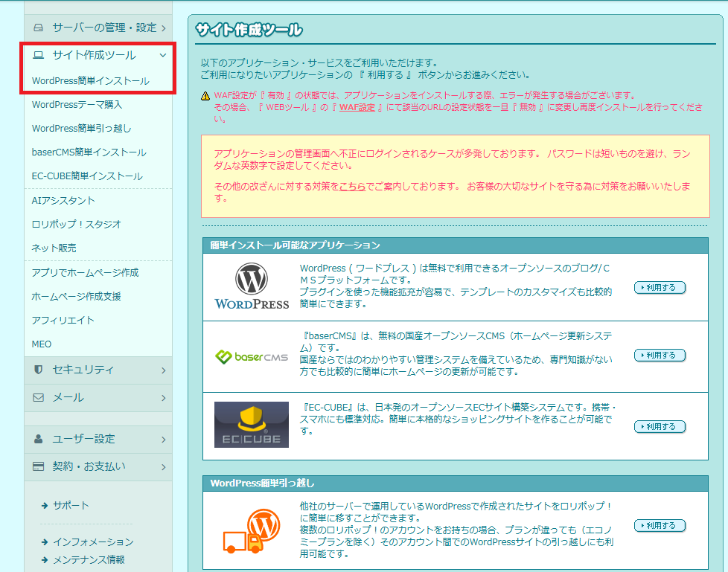Open WordPress簡単インストール in sidebar

click(90, 81)
